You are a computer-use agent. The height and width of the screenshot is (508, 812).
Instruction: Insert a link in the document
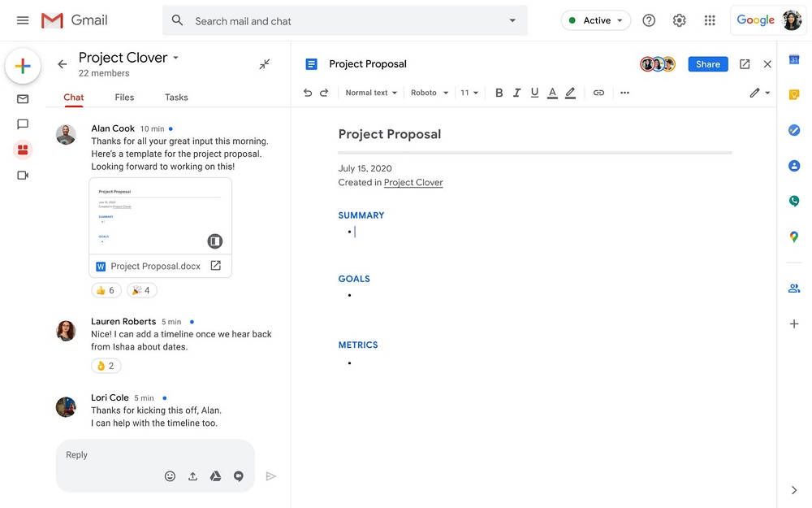point(598,93)
